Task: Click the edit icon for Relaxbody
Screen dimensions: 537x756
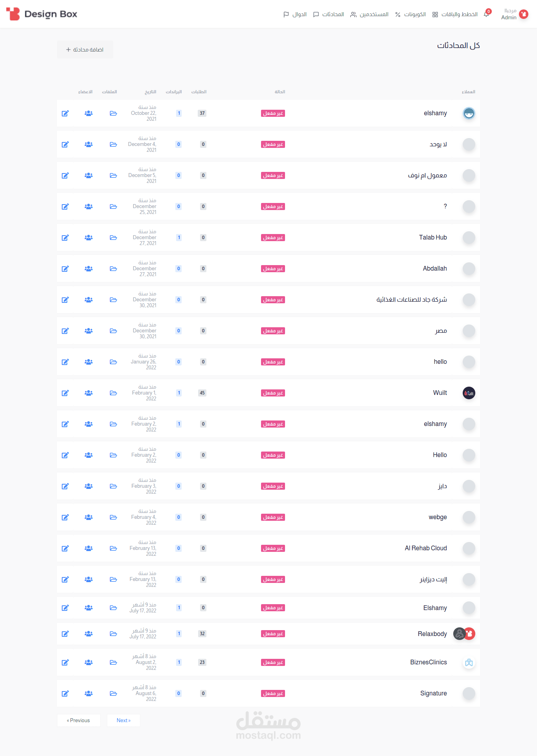Action: 65,634
